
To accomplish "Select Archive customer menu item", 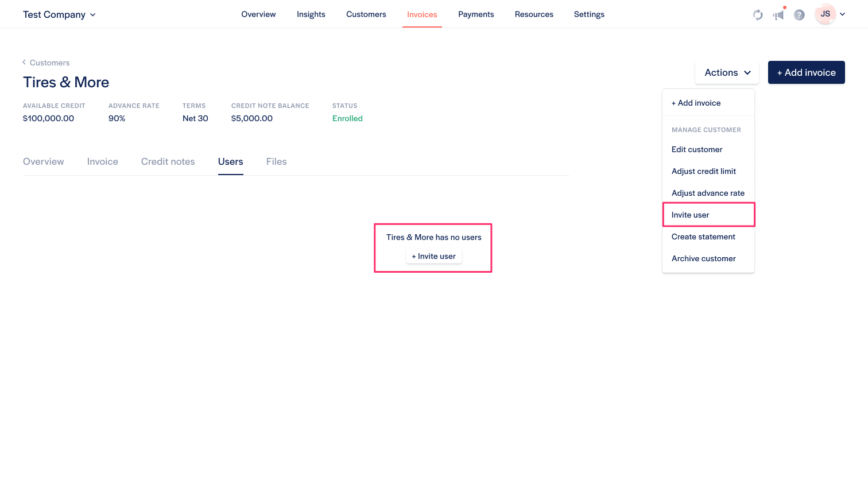I will (703, 258).
